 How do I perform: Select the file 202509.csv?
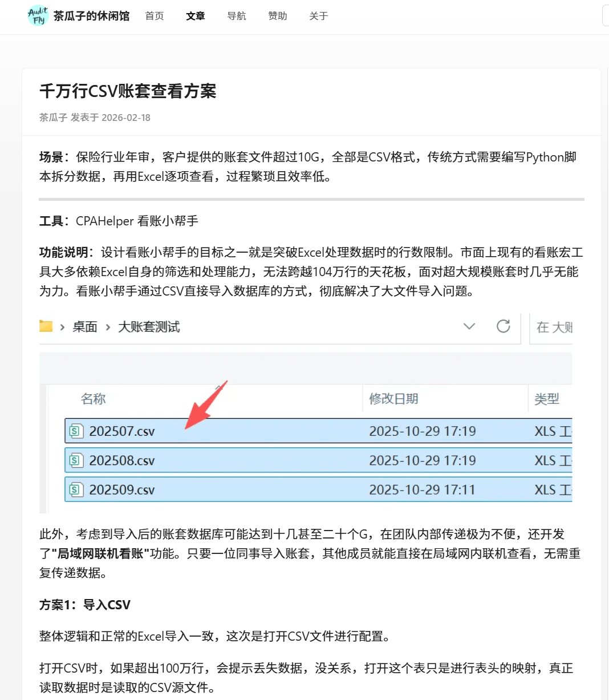coord(318,489)
